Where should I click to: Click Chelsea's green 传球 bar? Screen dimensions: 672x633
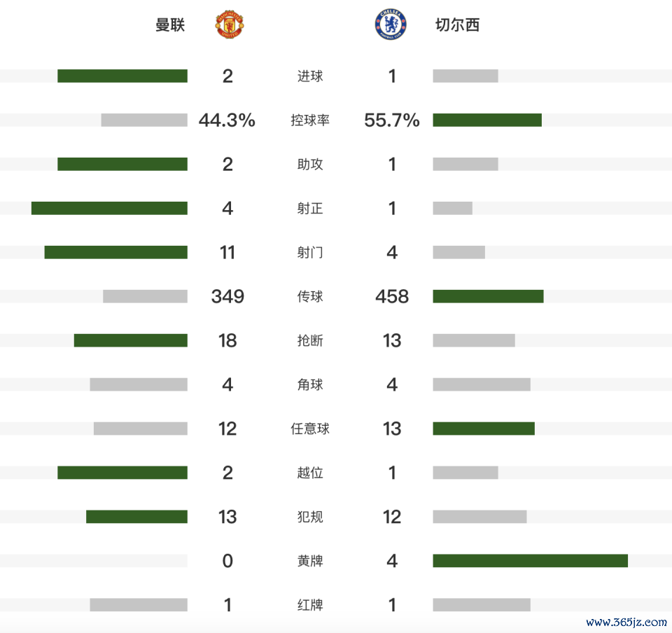pos(488,296)
